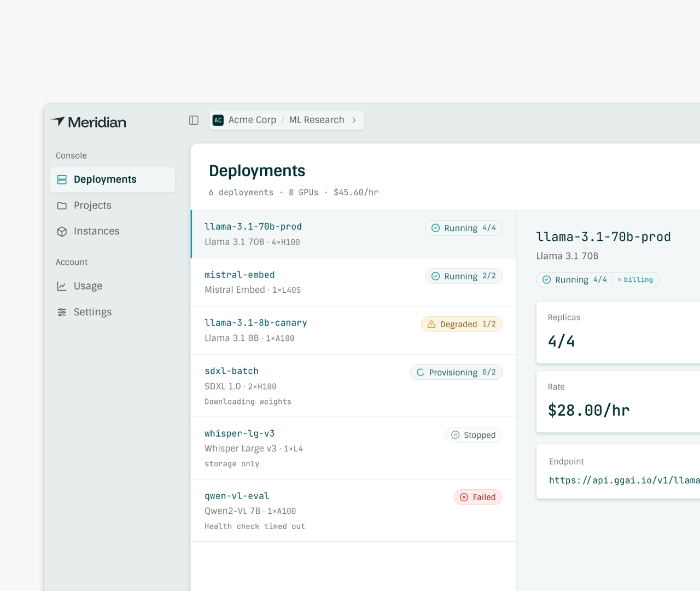
Task: Go to Projects in the sidebar
Action: click(x=113, y=206)
